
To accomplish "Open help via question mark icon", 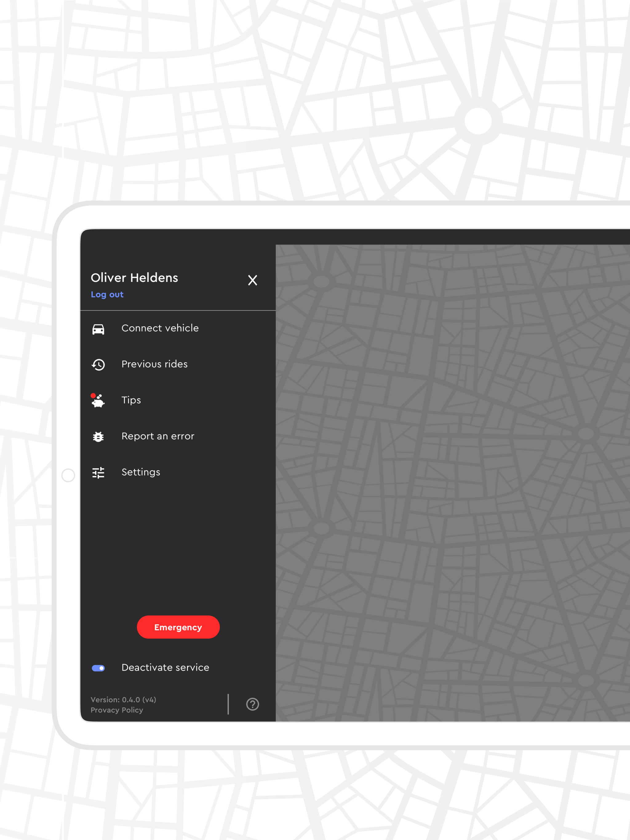I will coord(252,704).
